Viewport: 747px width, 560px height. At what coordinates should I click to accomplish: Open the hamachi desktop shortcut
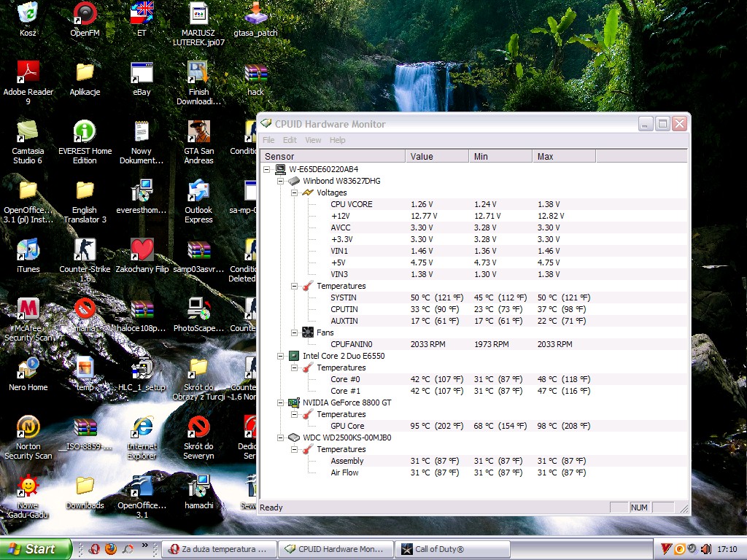(x=198, y=486)
